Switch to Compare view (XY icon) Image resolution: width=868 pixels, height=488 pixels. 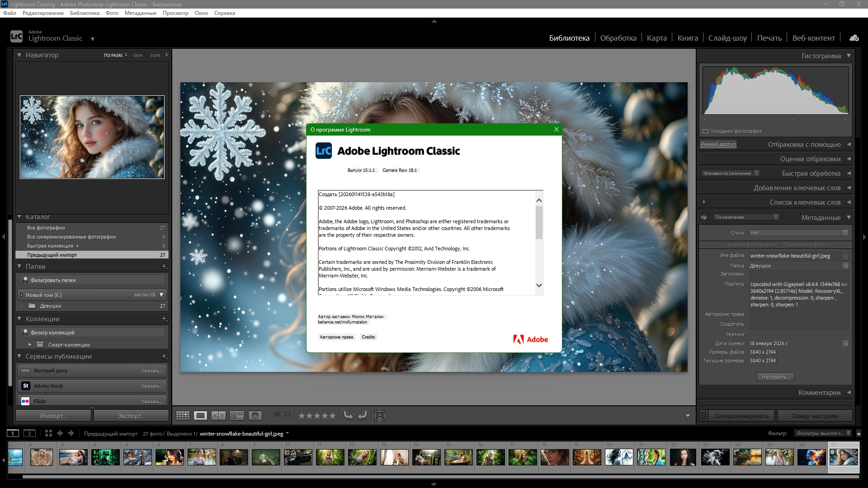[x=219, y=416]
